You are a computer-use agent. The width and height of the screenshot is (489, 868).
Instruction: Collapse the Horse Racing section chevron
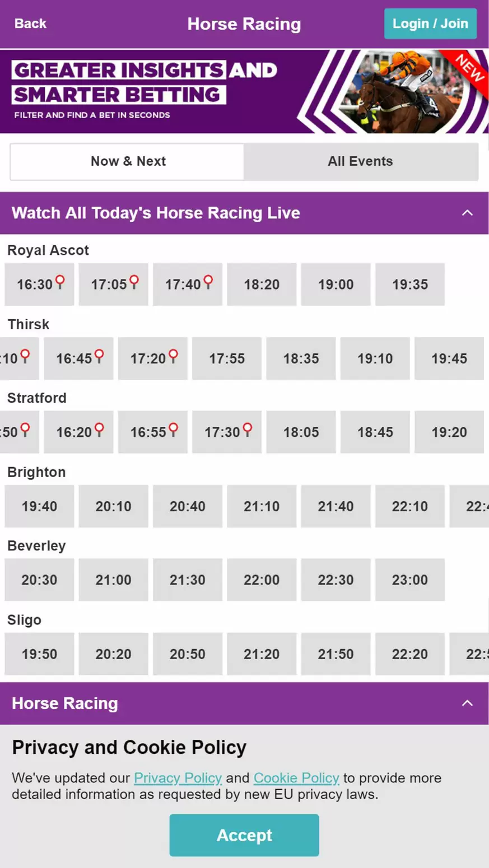tap(467, 703)
